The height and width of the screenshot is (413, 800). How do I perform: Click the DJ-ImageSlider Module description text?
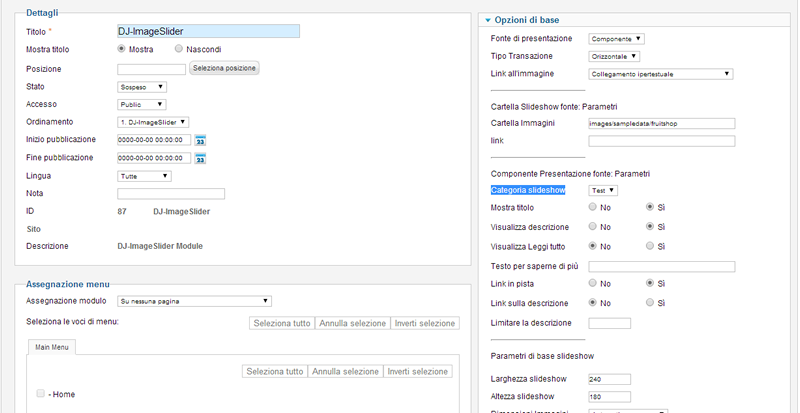[x=160, y=246]
